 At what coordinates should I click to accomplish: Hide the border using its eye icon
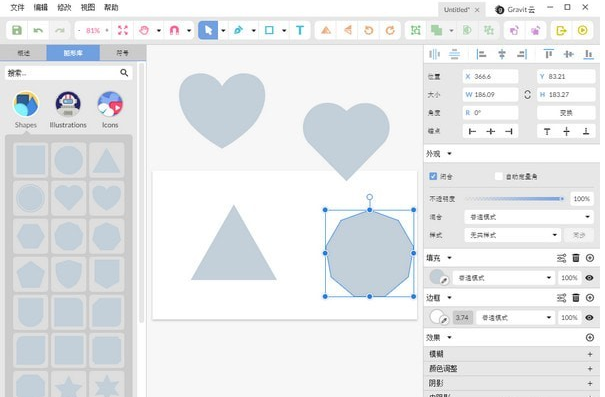click(x=589, y=318)
